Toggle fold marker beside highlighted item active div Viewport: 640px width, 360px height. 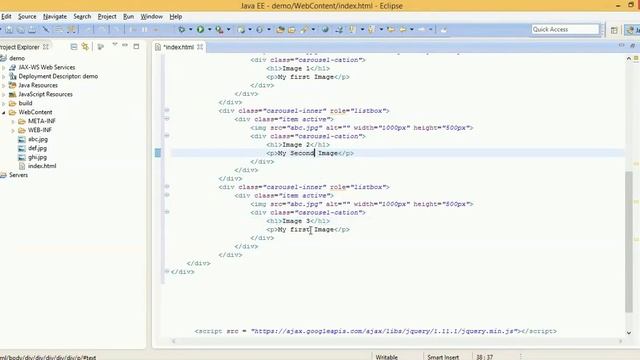point(167,119)
